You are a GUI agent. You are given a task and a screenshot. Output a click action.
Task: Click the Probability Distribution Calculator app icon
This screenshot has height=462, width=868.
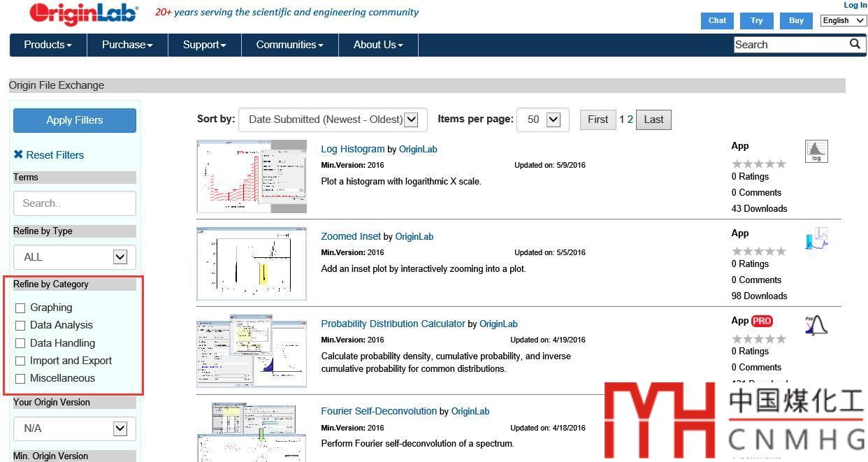click(816, 326)
